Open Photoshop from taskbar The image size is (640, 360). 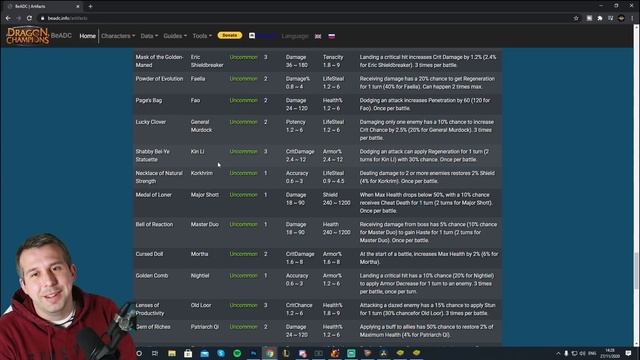click(253, 353)
